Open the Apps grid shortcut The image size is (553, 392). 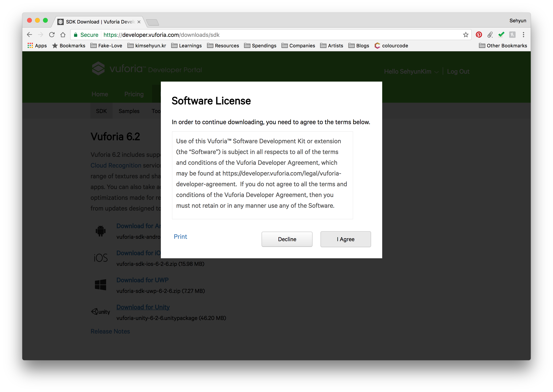click(37, 46)
